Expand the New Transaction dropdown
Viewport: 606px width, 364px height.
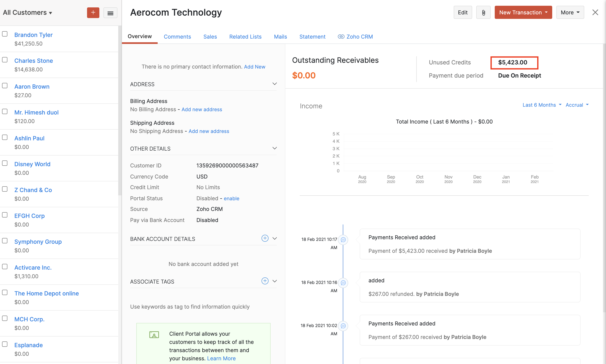tap(523, 13)
